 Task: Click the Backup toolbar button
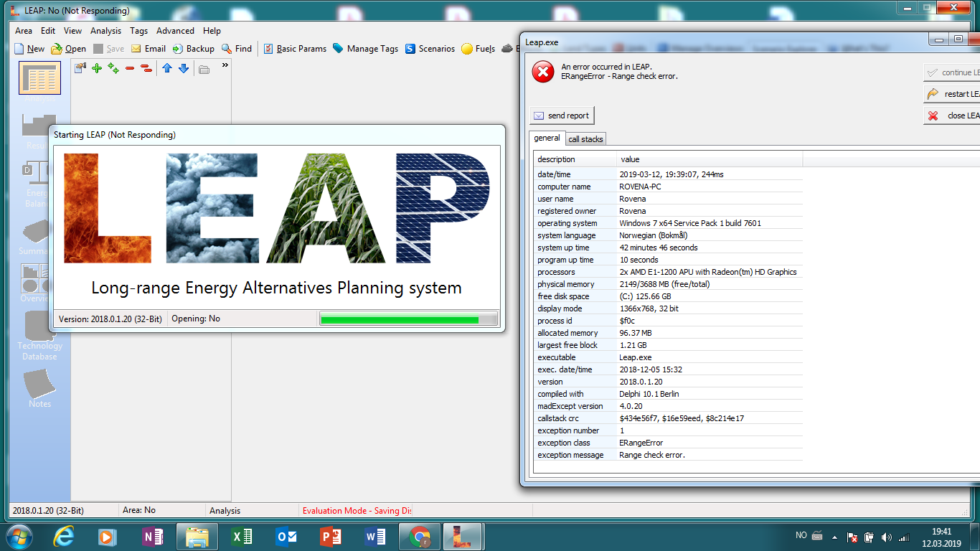194,49
